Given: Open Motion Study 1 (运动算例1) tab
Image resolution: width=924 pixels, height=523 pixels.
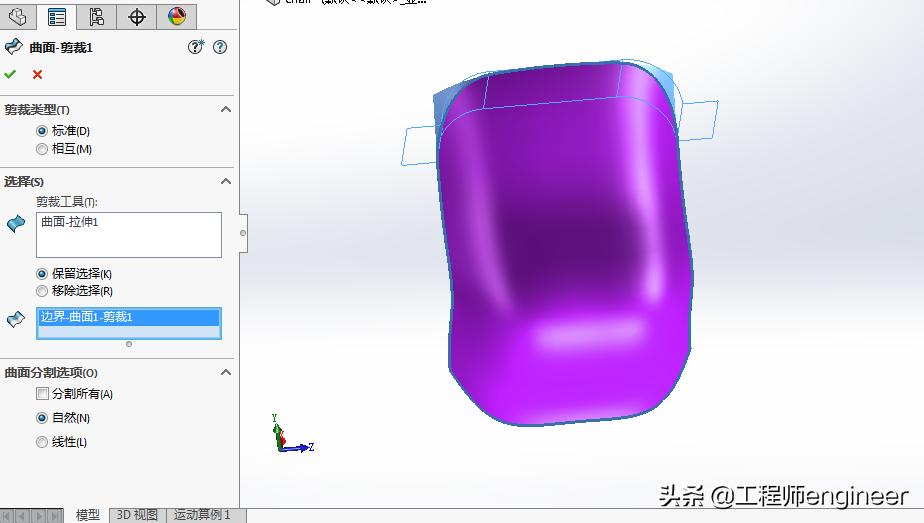Looking at the screenshot, I should point(203,515).
